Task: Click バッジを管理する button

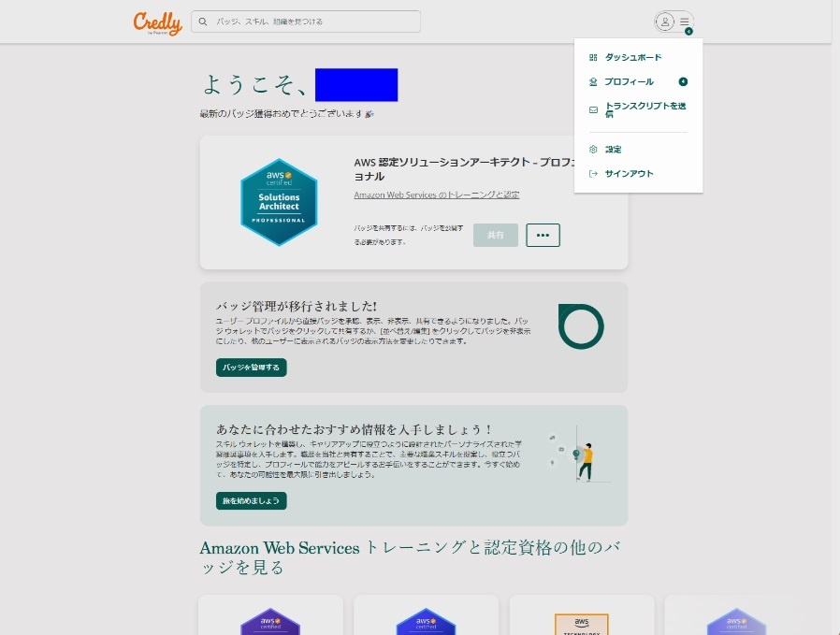Action: tap(252, 368)
